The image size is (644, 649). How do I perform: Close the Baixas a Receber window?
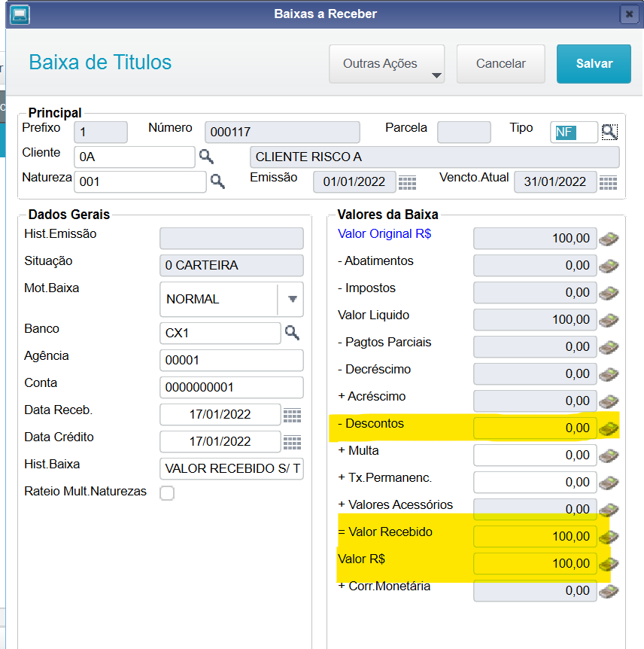tap(629, 14)
